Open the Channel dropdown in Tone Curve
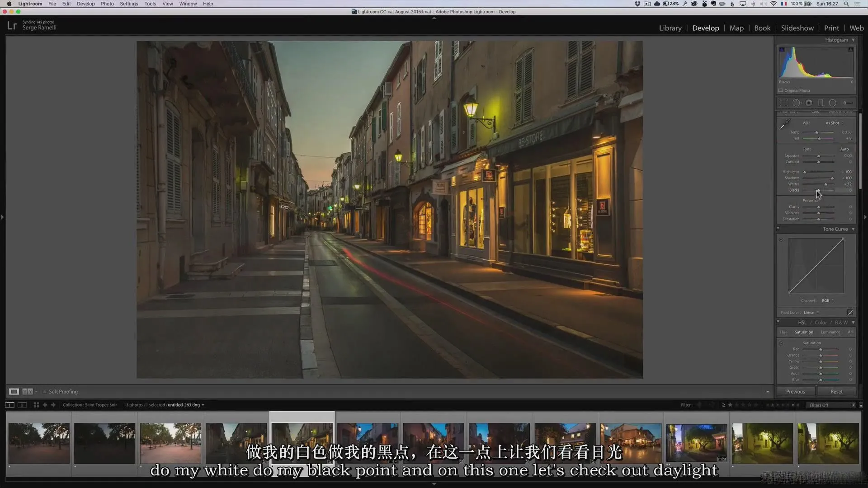Image resolution: width=868 pixels, height=488 pixels. tap(827, 300)
